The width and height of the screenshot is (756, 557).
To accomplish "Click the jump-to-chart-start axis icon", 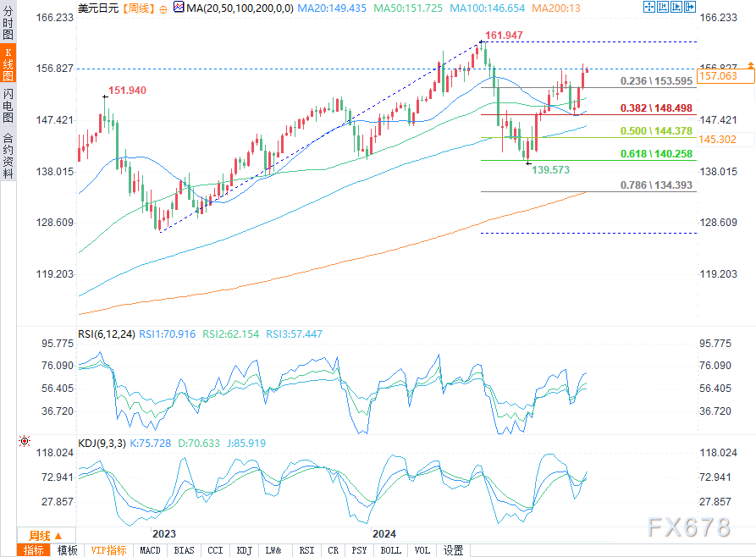I will pos(663,7).
